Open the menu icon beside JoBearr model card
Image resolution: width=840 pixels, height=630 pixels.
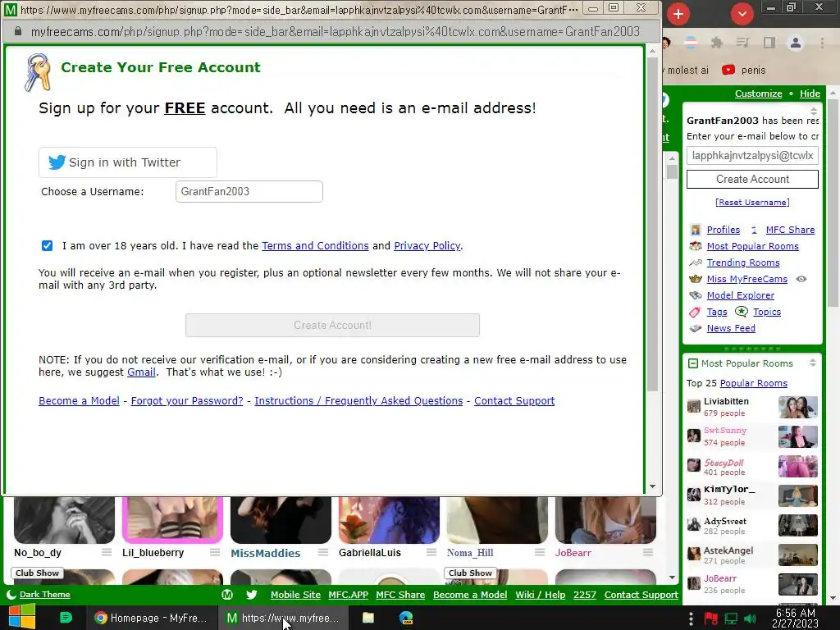tap(648, 552)
